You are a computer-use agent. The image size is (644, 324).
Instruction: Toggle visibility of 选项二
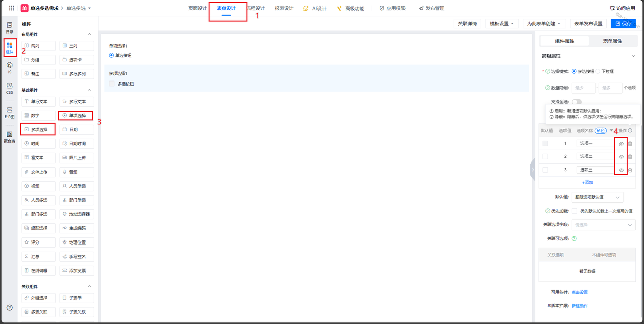tap(621, 157)
